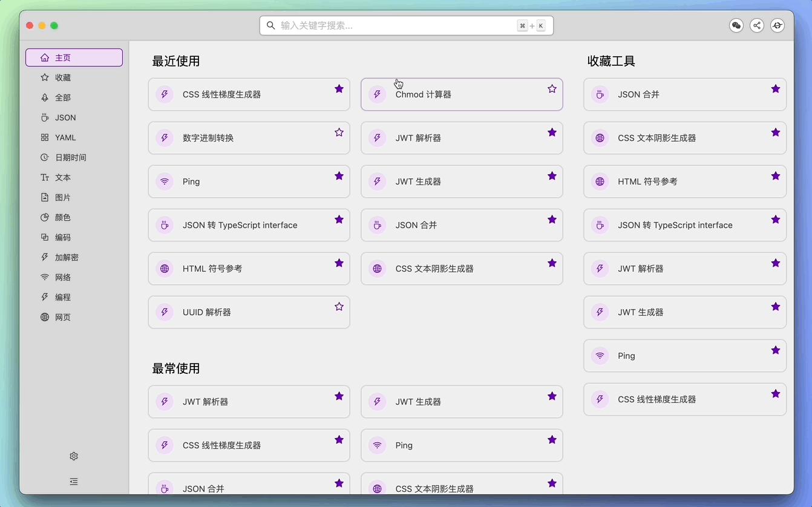Click the settings gear at the sidebar bottom

(74, 456)
